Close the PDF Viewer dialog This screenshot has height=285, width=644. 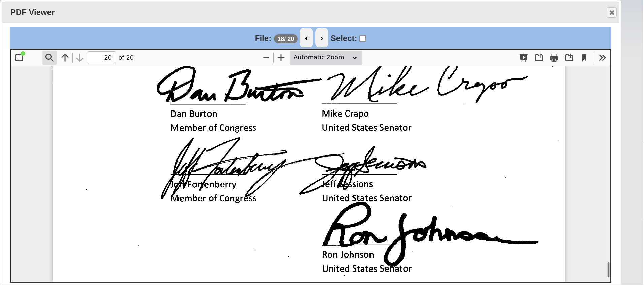coord(612,12)
